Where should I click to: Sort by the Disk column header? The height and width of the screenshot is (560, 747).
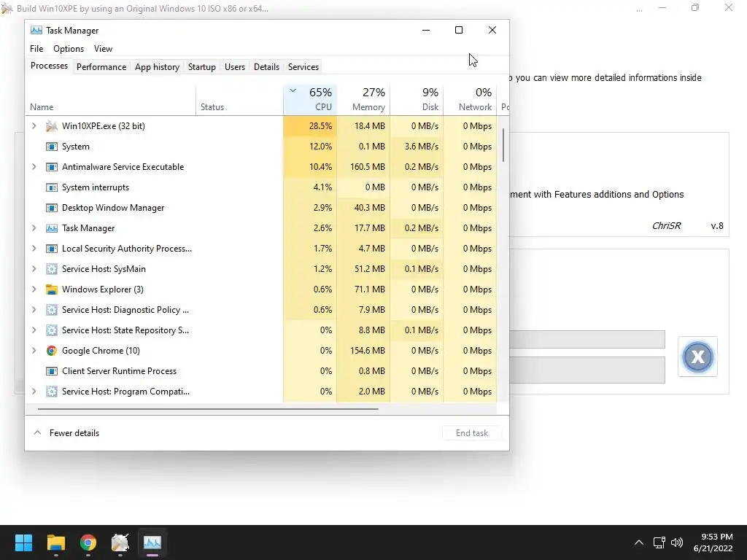click(x=417, y=99)
